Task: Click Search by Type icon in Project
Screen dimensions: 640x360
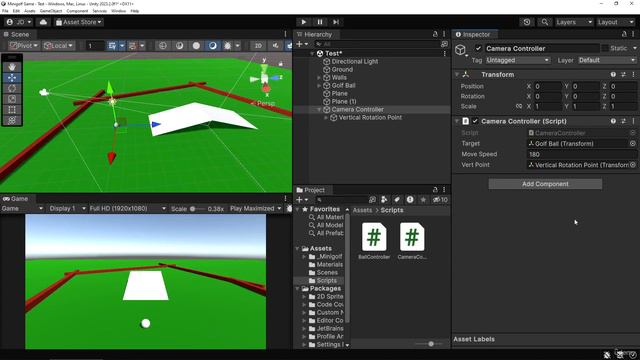Action: pyautogui.click(x=384, y=200)
